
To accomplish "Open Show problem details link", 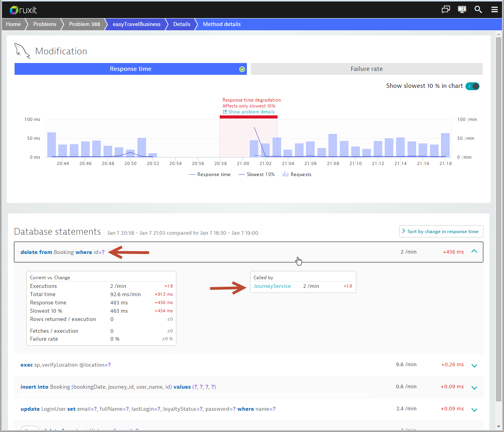I will 251,112.
